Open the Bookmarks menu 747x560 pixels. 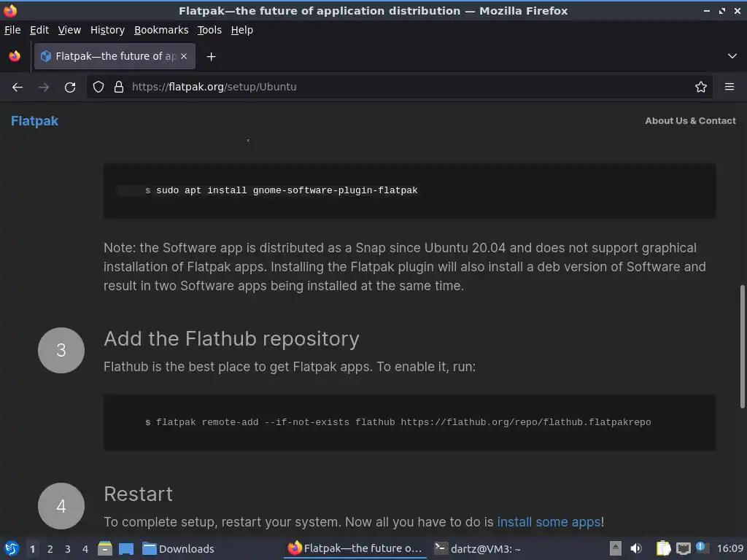161,30
